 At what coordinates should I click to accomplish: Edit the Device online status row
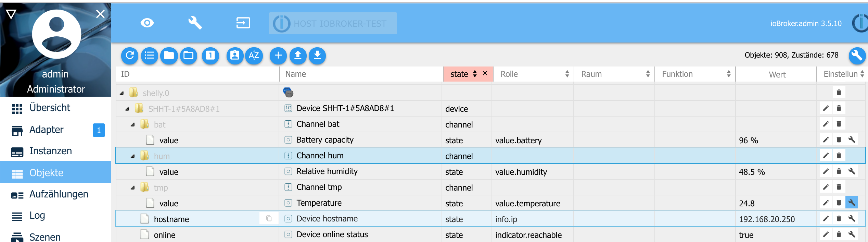826,234
